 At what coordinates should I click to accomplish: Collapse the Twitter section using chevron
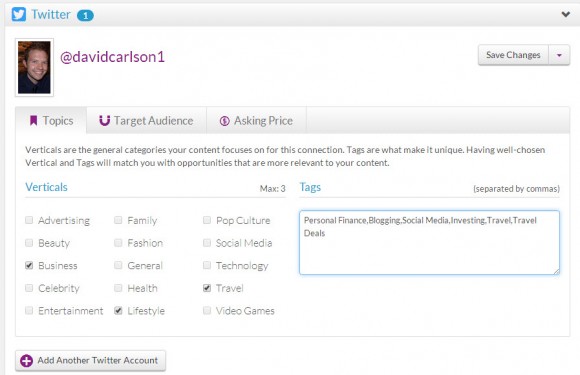[x=566, y=14]
